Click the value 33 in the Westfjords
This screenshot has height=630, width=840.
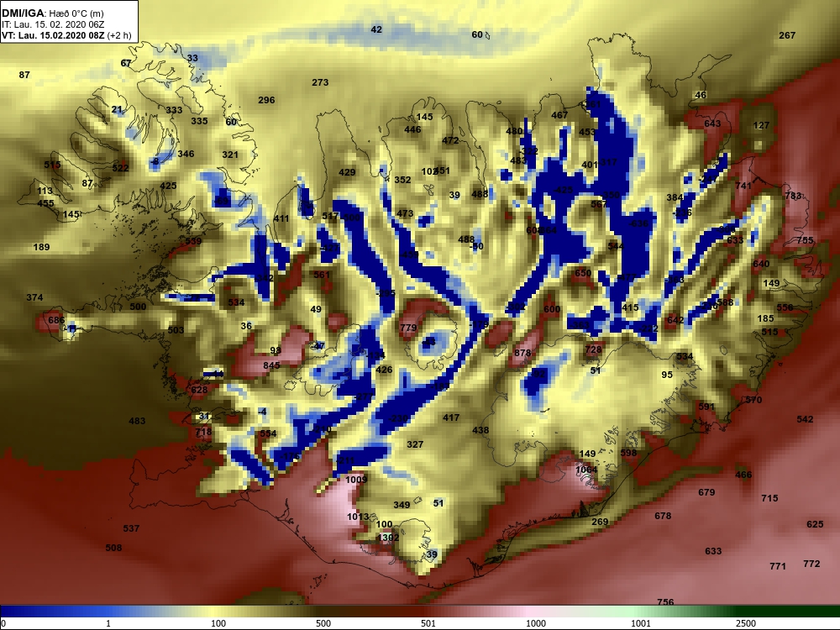(x=192, y=59)
